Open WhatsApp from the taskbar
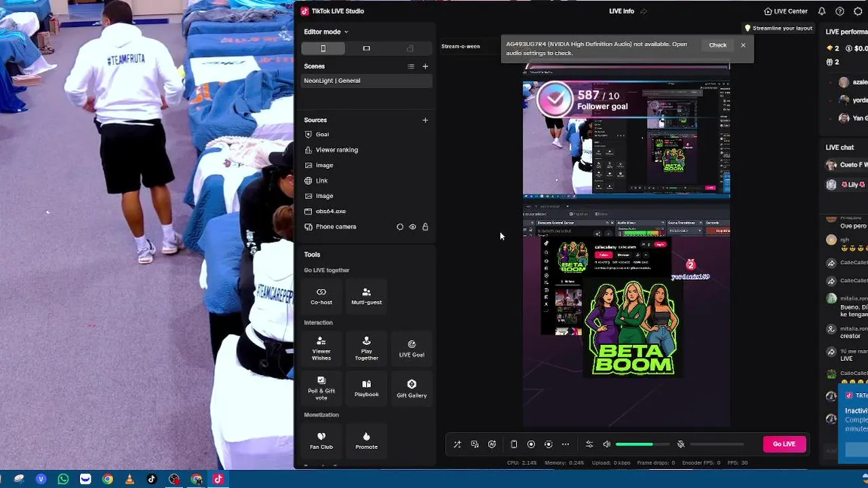 pos(63,479)
